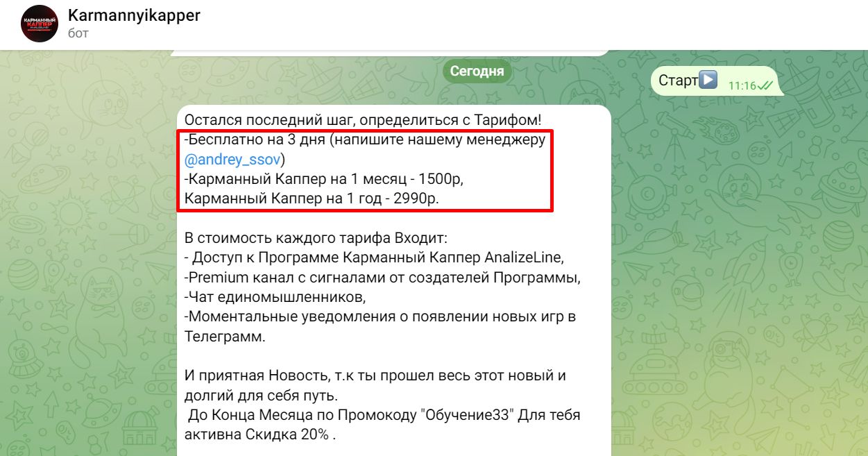Select the line «И приятная Новость»
Screen dimensions: 868x456
pyautogui.click(x=375, y=375)
